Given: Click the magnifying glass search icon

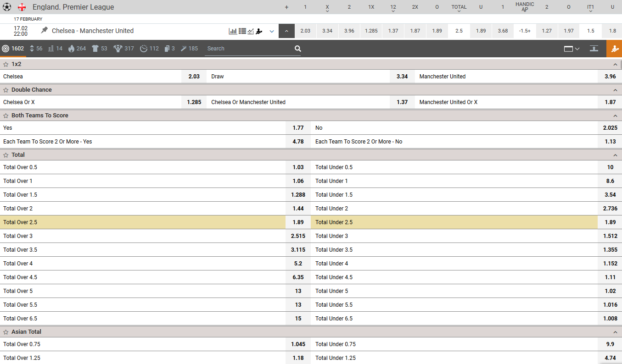Looking at the screenshot, I should click(x=298, y=49).
